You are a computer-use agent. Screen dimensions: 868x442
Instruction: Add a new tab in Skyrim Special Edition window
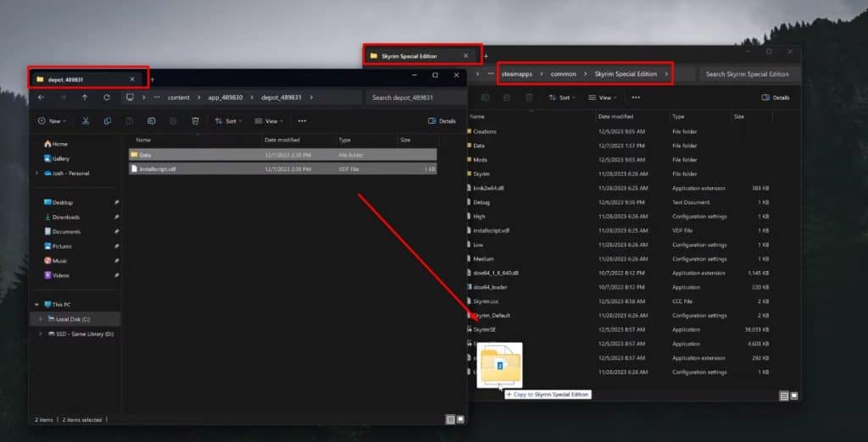[x=486, y=56]
